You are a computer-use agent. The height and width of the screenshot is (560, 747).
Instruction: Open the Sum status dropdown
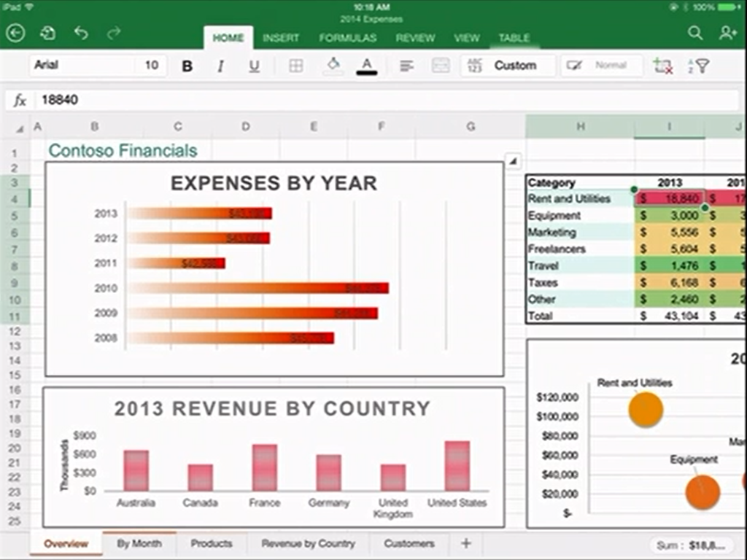pyautogui.click(x=691, y=545)
